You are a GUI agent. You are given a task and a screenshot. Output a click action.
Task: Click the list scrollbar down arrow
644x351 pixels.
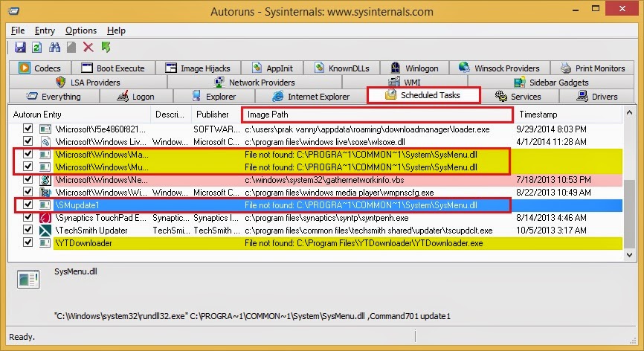629,255
